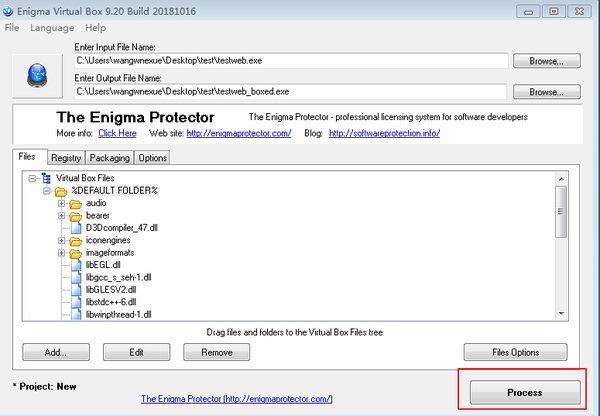Open the Click Here more info link
600x416 pixels.
[x=117, y=133]
